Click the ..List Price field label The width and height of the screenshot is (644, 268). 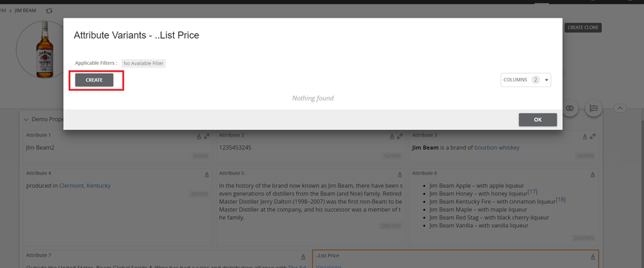click(x=327, y=255)
